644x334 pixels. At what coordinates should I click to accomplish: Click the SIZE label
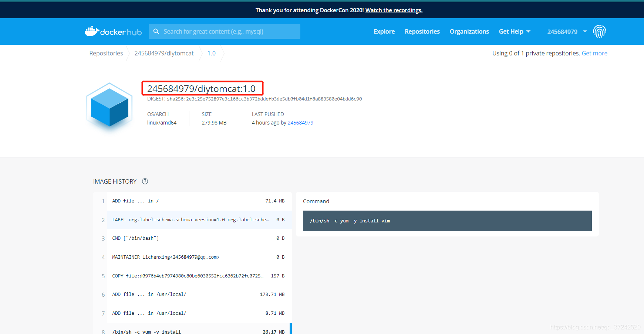[207, 114]
